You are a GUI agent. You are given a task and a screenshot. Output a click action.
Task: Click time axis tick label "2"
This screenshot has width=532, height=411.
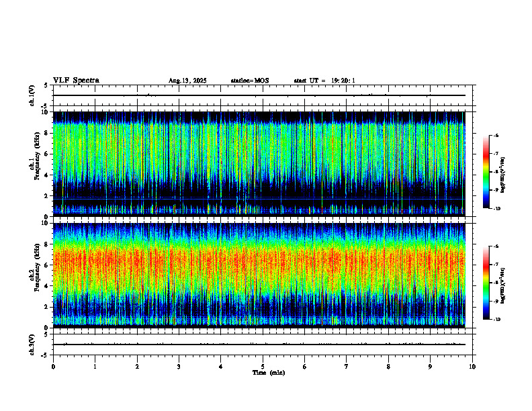[137, 367]
